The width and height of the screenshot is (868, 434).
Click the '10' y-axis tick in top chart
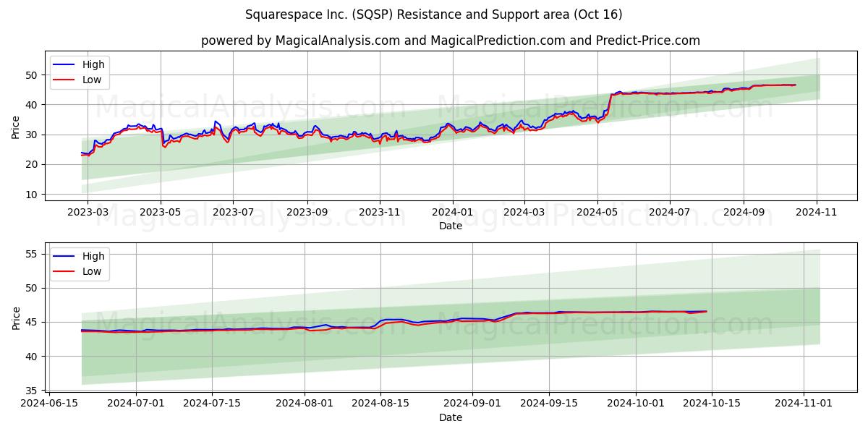(x=32, y=195)
